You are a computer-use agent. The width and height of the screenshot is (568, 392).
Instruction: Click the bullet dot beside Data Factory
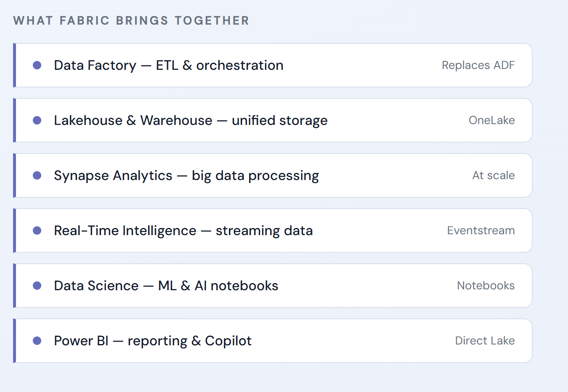pos(37,65)
